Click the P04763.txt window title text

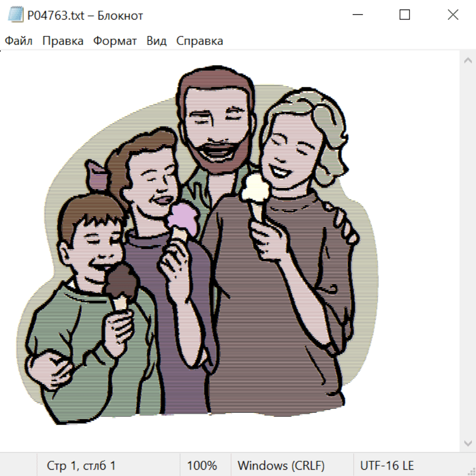85,16
